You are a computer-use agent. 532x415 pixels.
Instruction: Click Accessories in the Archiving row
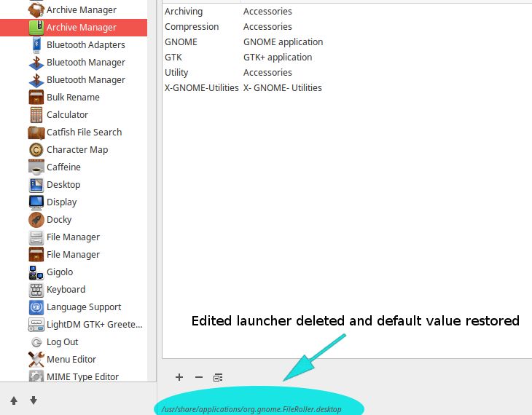tap(267, 12)
